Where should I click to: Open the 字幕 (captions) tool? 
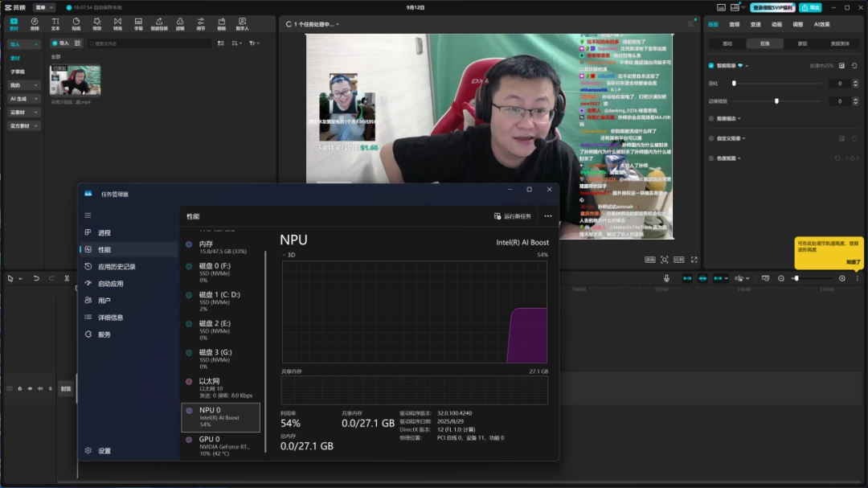coord(138,24)
